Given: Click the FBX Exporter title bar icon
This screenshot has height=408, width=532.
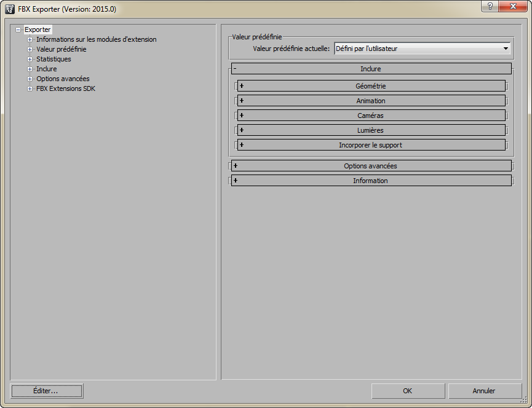Looking at the screenshot, I should [10, 9].
